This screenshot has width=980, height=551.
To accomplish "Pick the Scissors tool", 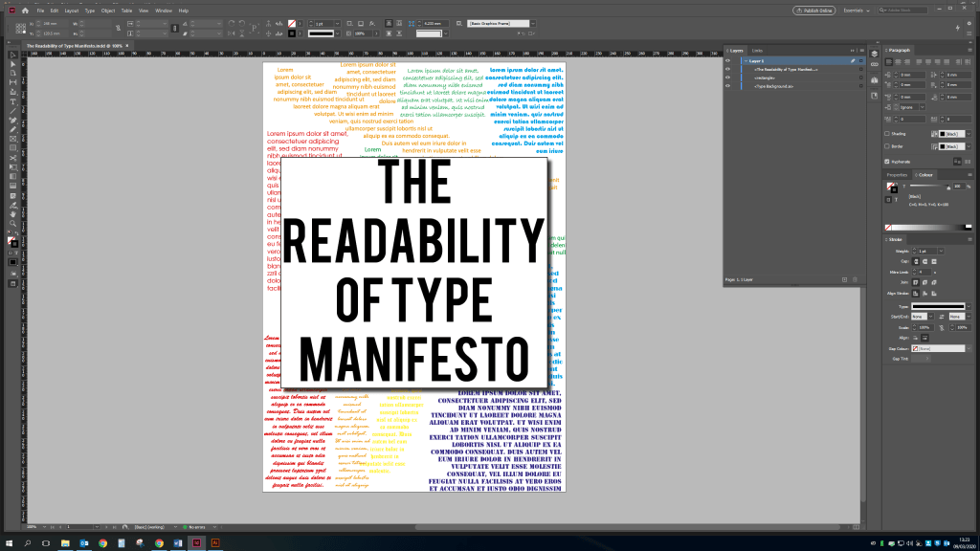I will (x=12, y=157).
